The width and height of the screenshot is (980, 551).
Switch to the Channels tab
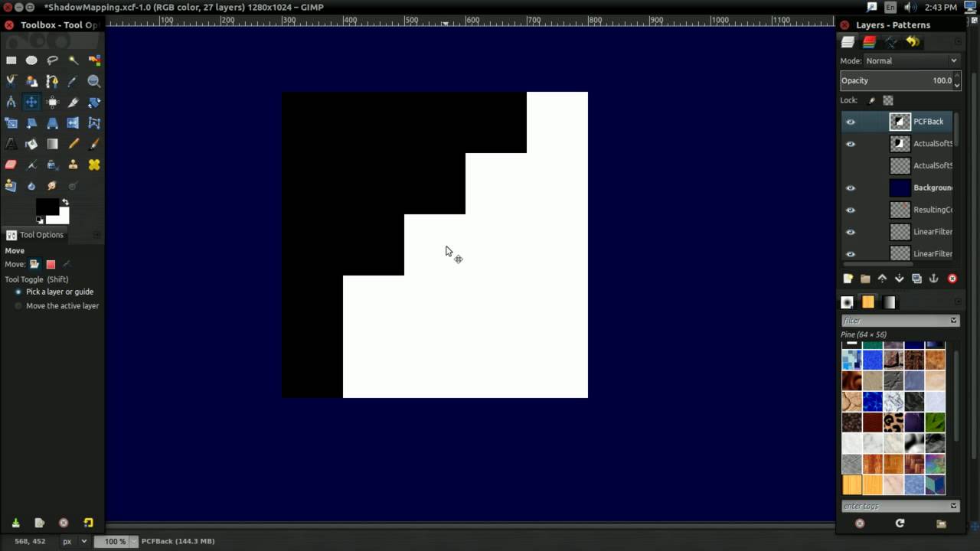click(x=869, y=42)
